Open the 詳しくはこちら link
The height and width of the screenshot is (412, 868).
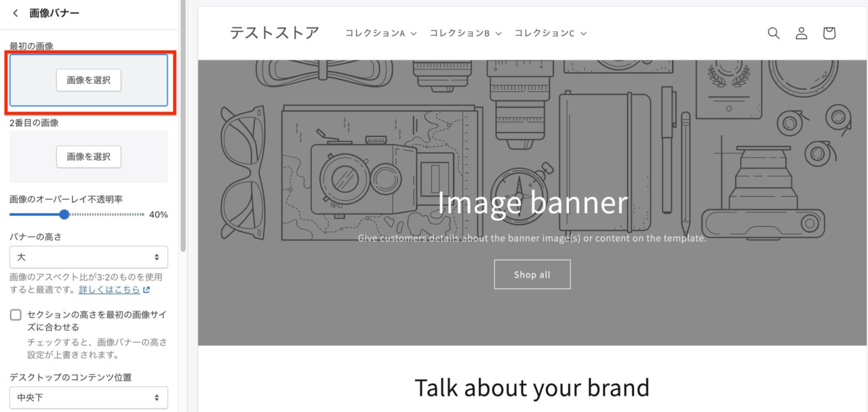109,290
